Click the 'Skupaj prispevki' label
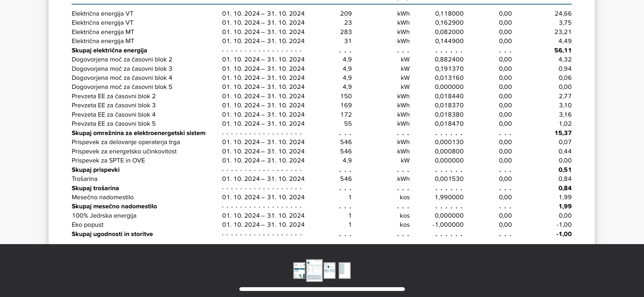This screenshot has width=644, height=297. point(96,170)
